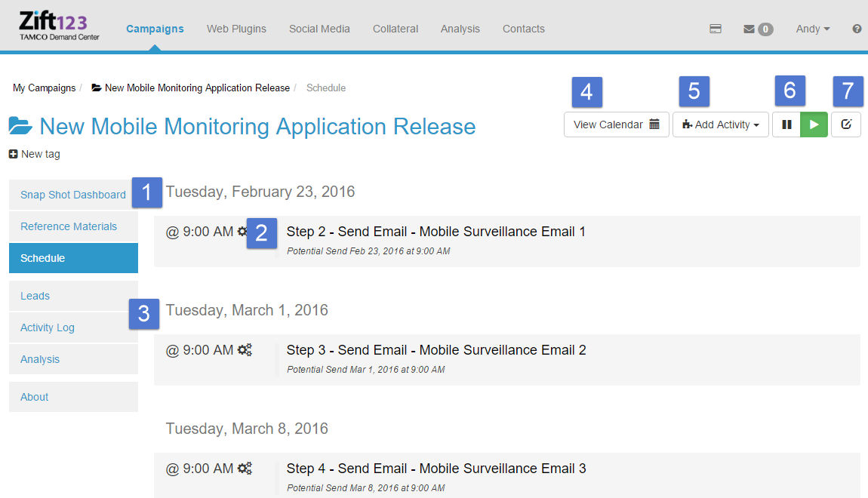Viewport: 868px width, 498px height.
Task: Follow the My Campaigns breadcrumb link
Action: coord(44,88)
